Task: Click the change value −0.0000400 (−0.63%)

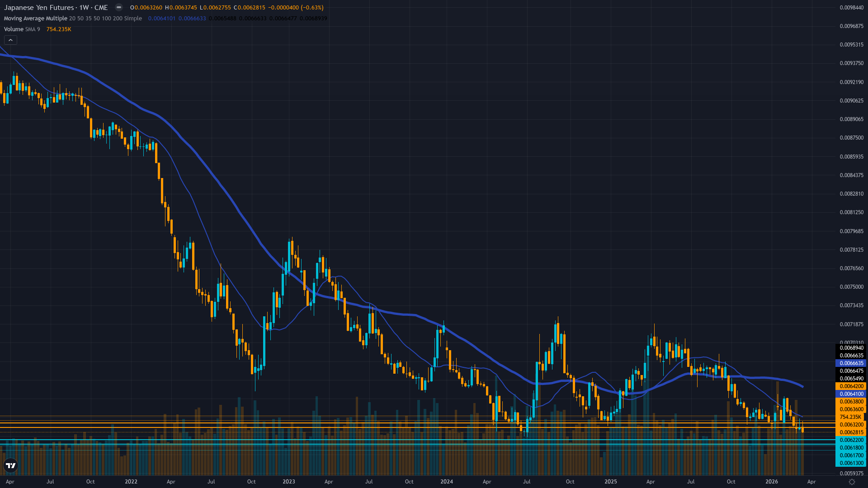Action: click(296, 8)
